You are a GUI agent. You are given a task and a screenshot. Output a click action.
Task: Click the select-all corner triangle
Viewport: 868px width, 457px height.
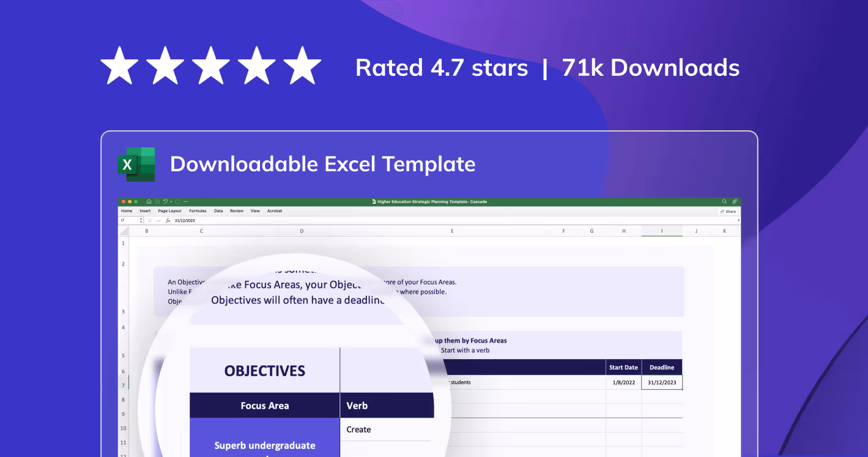124,231
